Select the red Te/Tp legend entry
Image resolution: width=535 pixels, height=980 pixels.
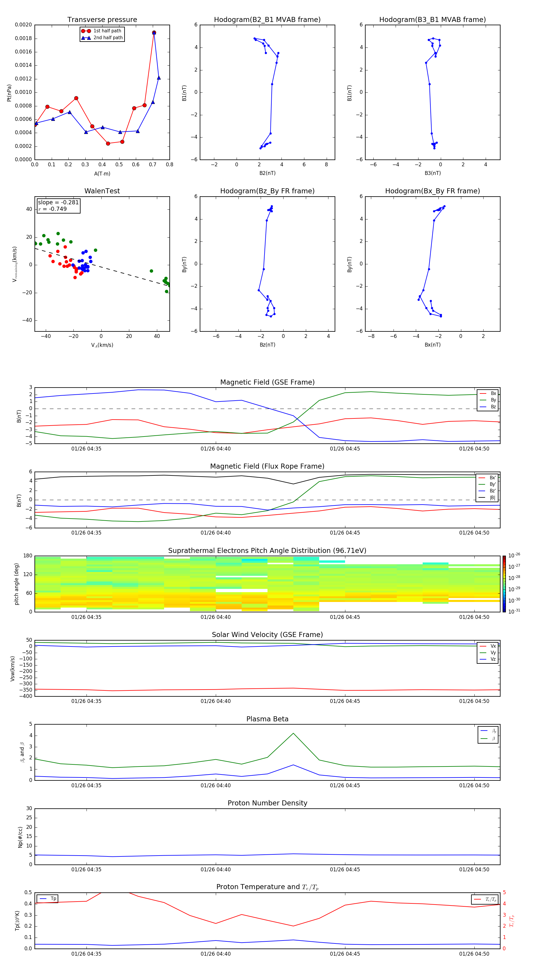coord(485,899)
